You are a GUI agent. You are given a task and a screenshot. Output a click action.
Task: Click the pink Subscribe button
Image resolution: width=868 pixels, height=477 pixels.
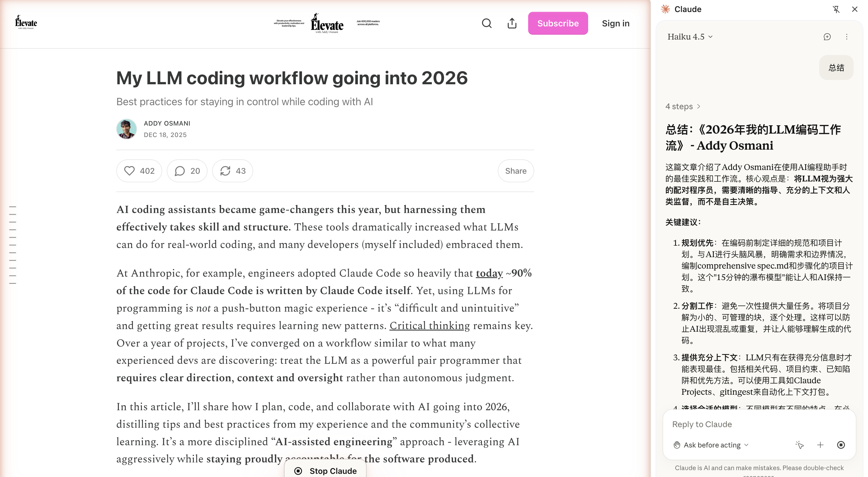558,23
